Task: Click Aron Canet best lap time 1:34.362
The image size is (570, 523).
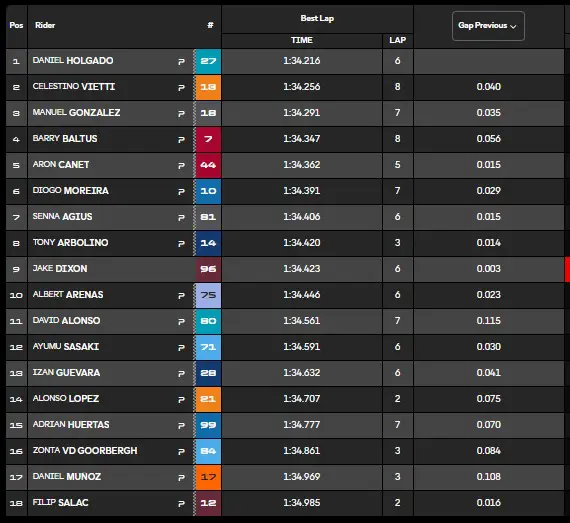Action: pyautogui.click(x=302, y=165)
